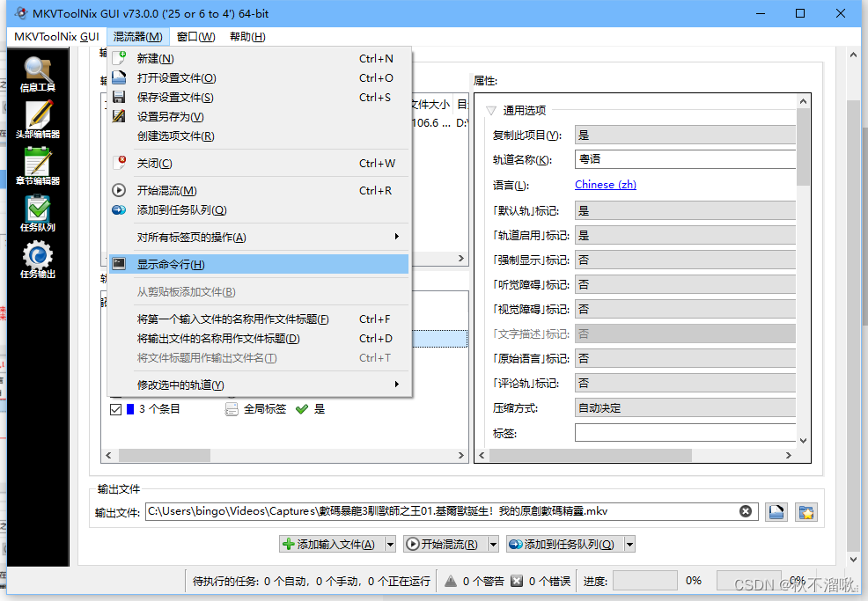Open the 原始语言 flag dropdown
This screenshot has height=601, width=868.
[685, 358]
